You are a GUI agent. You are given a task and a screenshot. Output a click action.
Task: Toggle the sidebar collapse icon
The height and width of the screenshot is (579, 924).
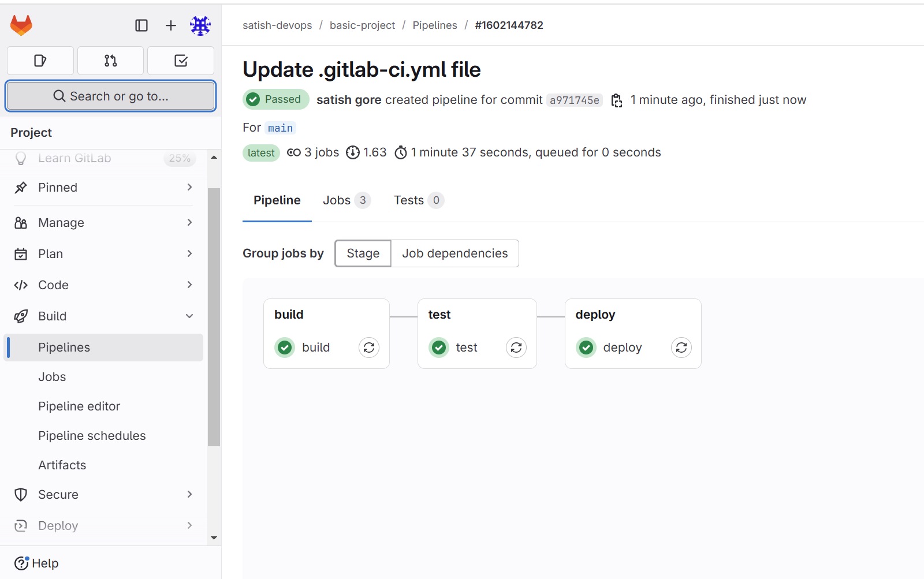point(141,25)
